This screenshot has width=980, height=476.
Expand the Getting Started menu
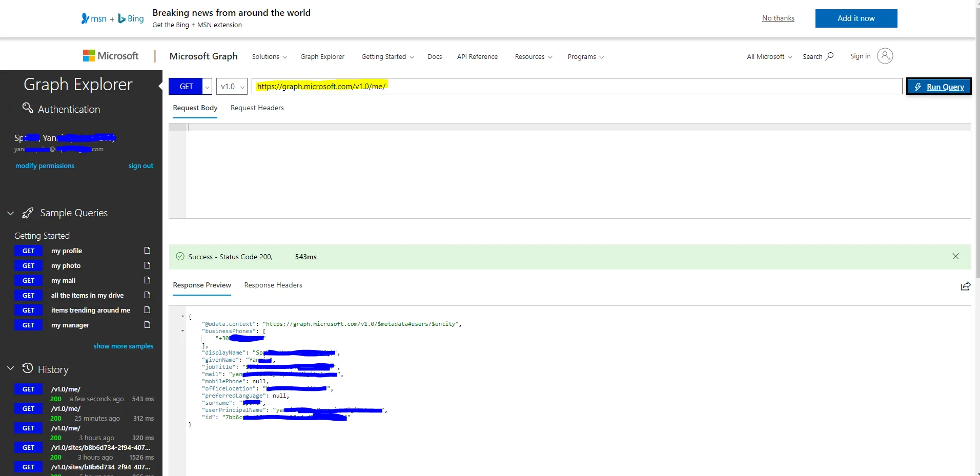coord(387,57)
